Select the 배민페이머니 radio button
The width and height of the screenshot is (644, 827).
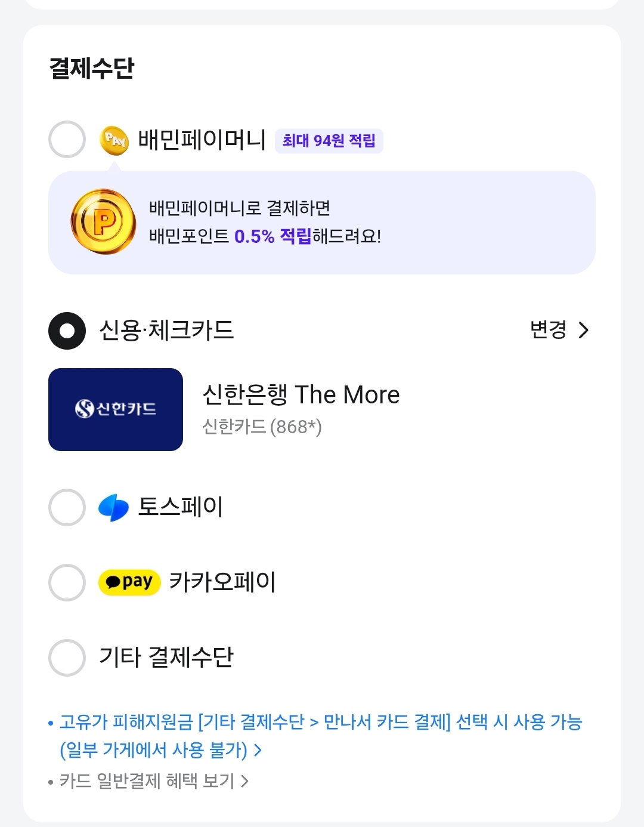pos(67,140)
